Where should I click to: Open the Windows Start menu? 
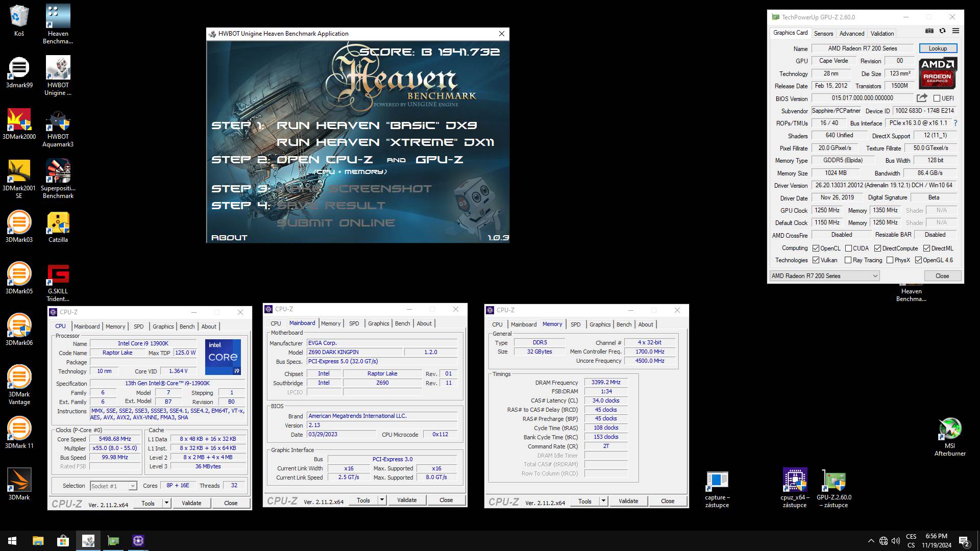click(x=12, y=541)
